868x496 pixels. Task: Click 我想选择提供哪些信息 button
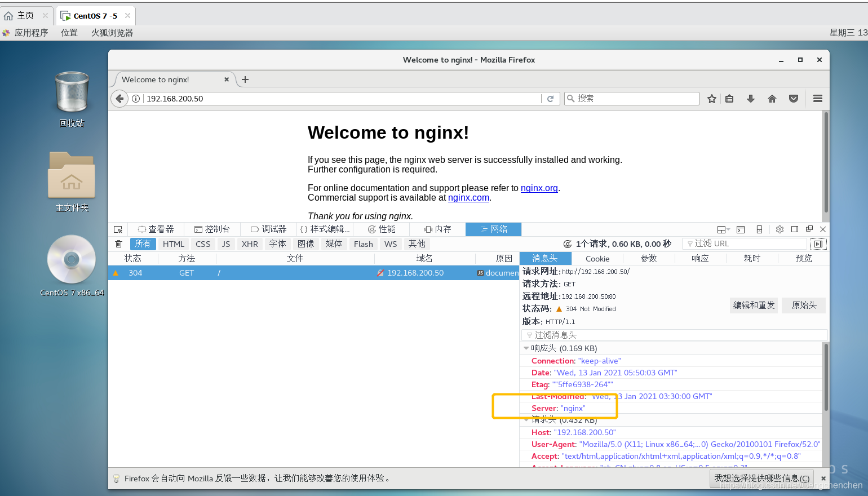(x=762, y=478)
